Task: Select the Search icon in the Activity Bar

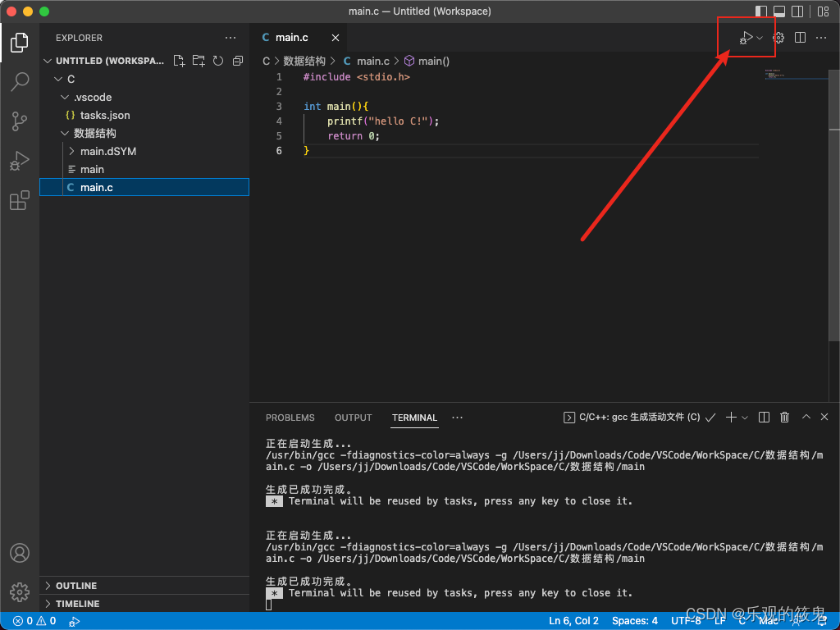Action: tap(20, 82)
